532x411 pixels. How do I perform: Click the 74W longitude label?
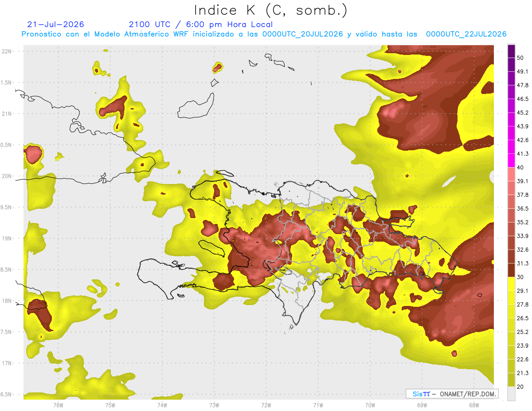click(x=162, y=405)
